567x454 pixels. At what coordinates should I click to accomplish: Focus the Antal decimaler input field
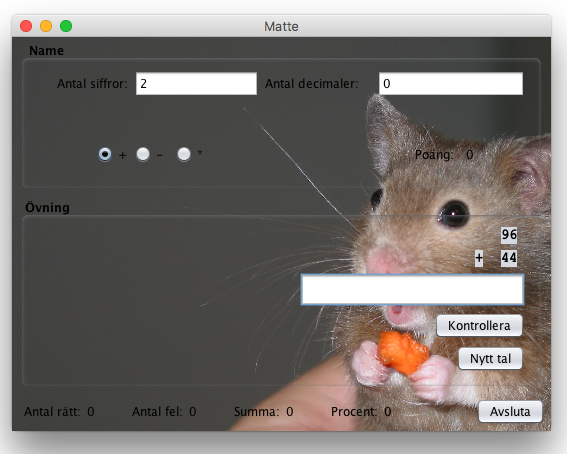coord(451,83)
